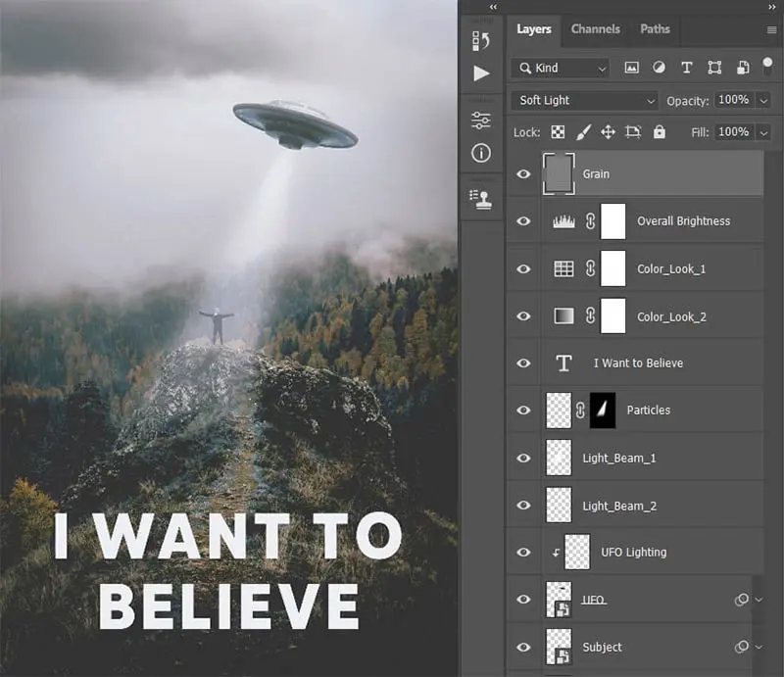This screenshot has height=677, width=784.
Task: Hide the Overall Brightness layer
Action: 523,221
